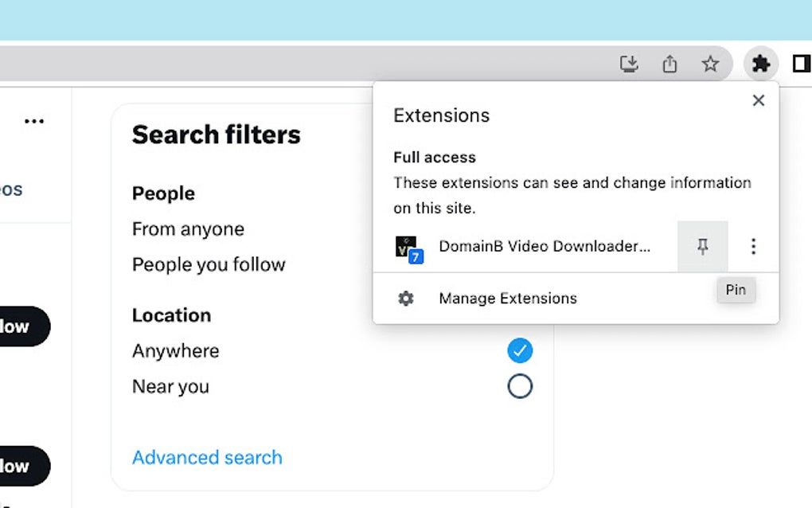Open more options for DomainB Video Downloader
The image size is (812, 508).
tap(753, 247)
